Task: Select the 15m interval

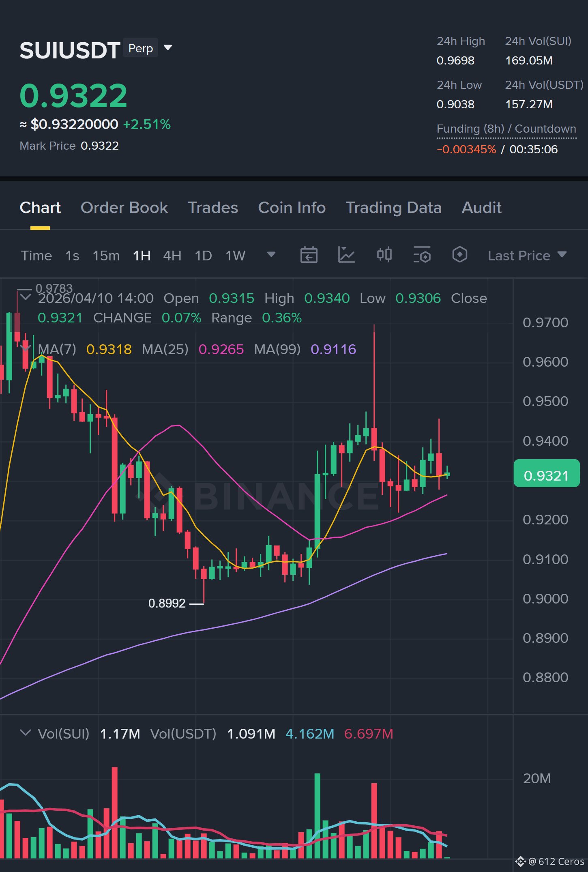Action: tap(106, 256)
